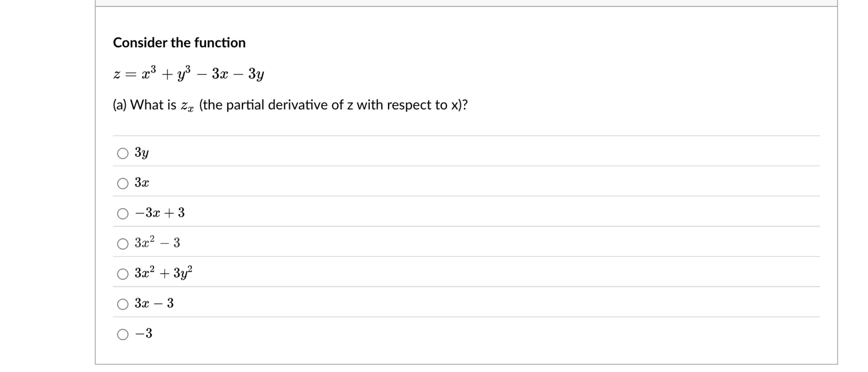The height and width of the screenshot is (372, 868).
Task: Choose the -3 answer option
Action: click(x=123, y=334)
